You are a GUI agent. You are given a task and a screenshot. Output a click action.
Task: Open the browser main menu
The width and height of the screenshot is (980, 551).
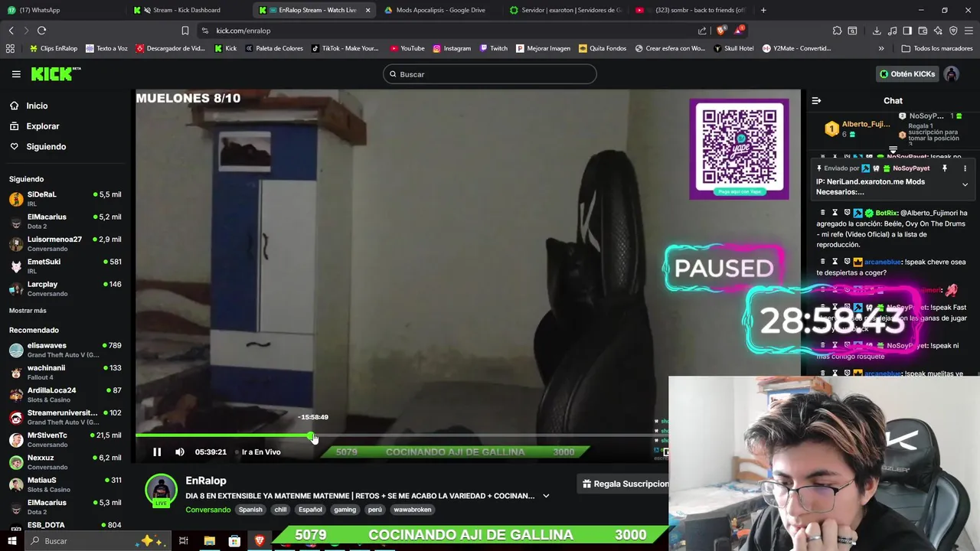pyautogui.click(x=969, y=31)
